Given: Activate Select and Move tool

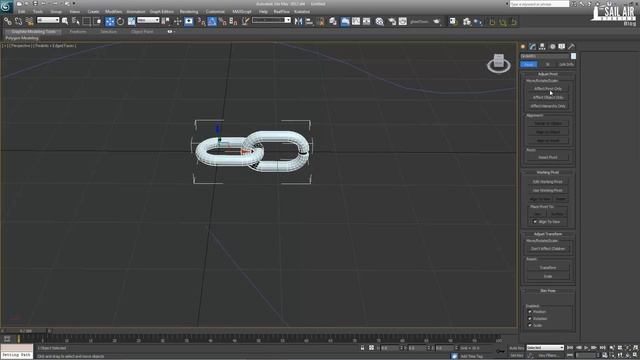Looking at the screenshot, I should coord(110,21).
